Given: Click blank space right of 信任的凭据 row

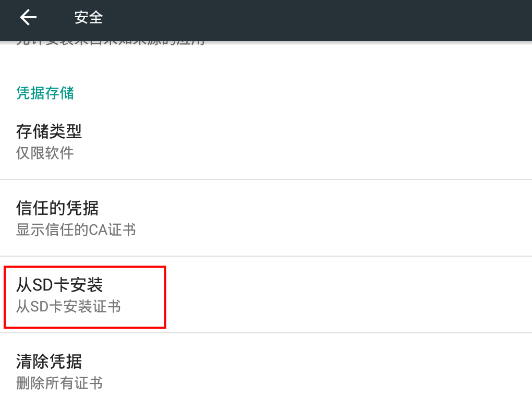Looking at the screenshot, I should tap(339, 218).
